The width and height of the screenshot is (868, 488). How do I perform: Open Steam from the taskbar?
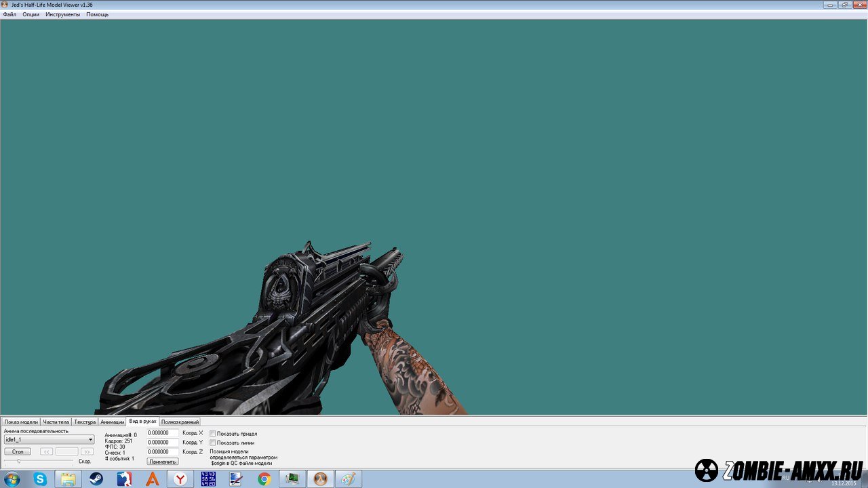pos(96,479)
